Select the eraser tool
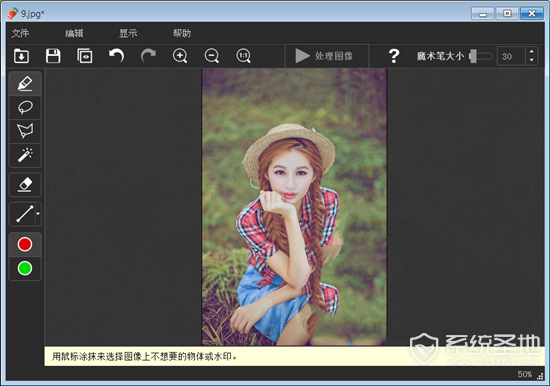 25,184
